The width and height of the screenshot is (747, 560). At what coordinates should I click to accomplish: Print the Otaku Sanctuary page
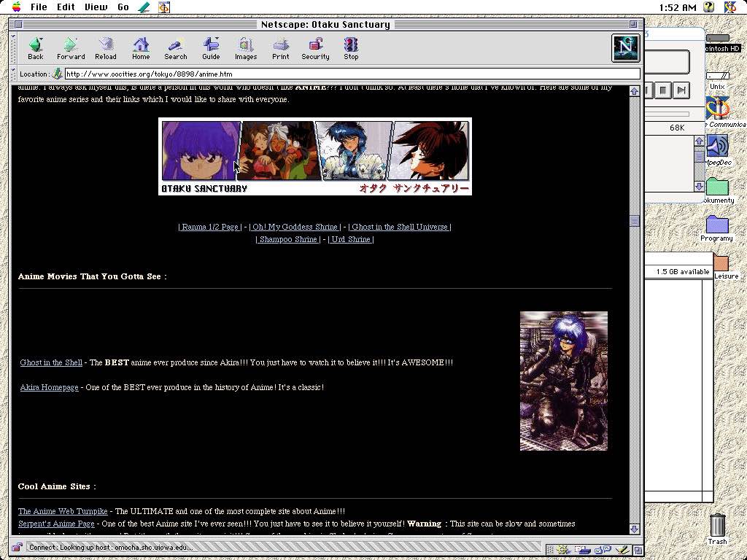pos(281,49)
